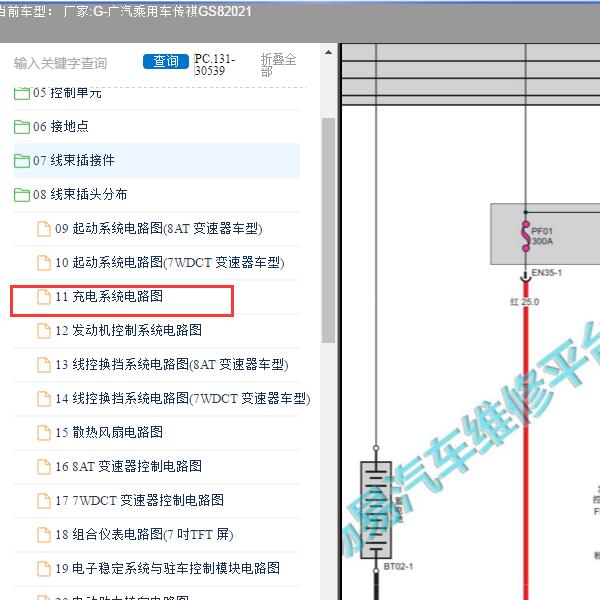Click the document icon beside item 18
This screenshot has height=600, width=600.
(44, 535)
